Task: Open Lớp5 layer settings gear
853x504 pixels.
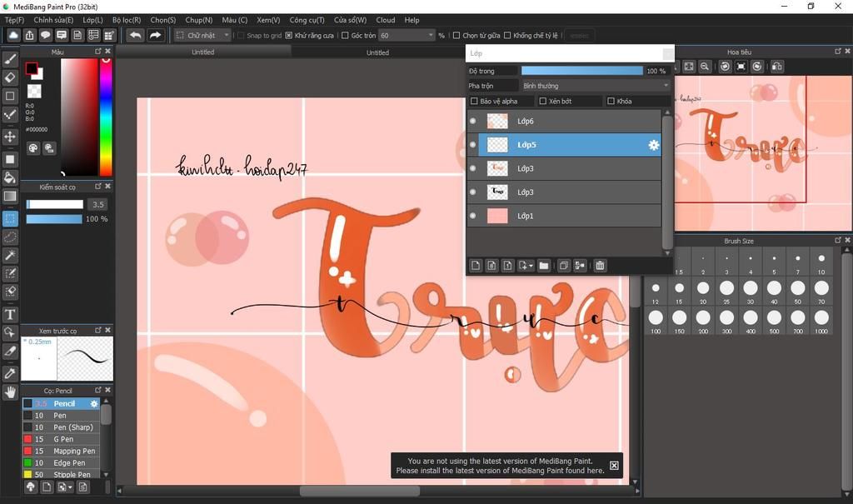Action: tap(653, 145)
